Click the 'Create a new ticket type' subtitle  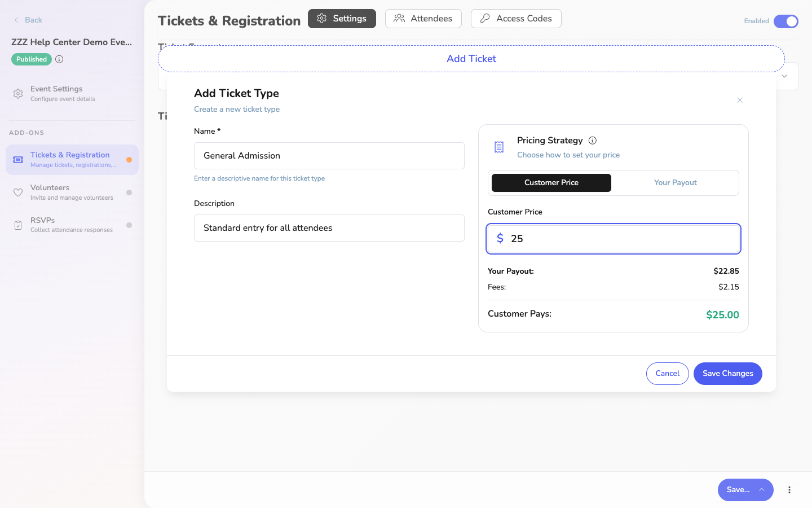coord(237,110)
